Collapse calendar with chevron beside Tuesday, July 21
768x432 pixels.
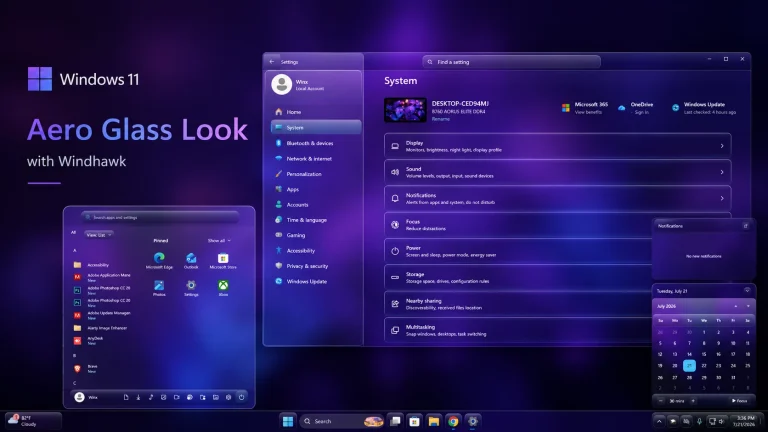pyautogui.click(x=747, y=290)
